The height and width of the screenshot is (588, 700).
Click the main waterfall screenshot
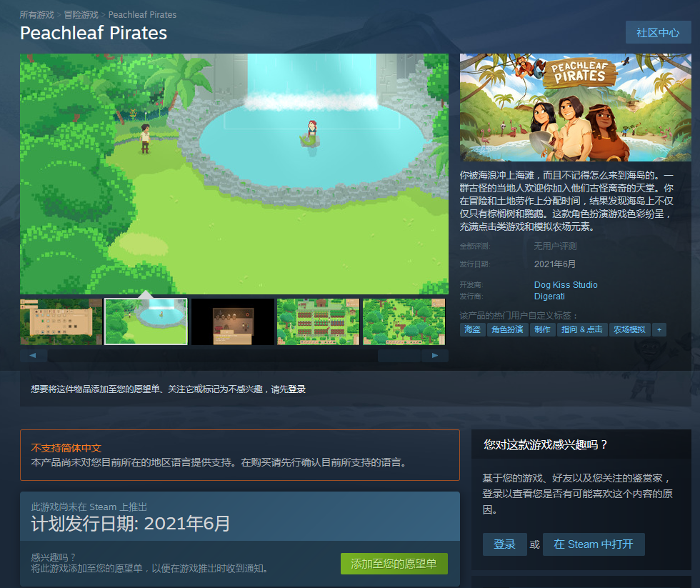pos(234,174)
